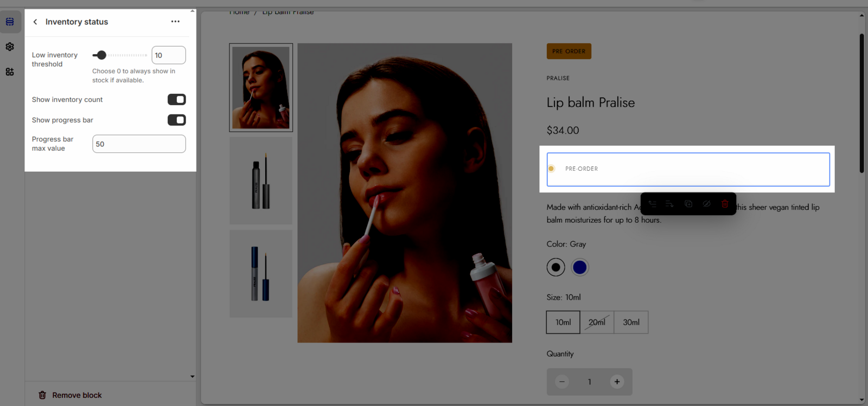Adjust the Low inventory threshold slider

[x=101, y=55]
